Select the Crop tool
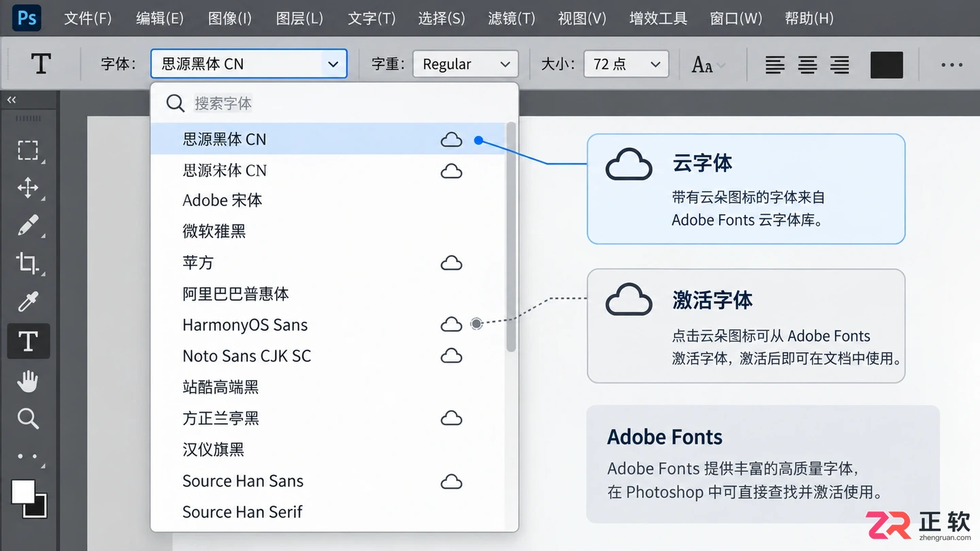This screenshot has width=980, height=551. pos(28,263)
